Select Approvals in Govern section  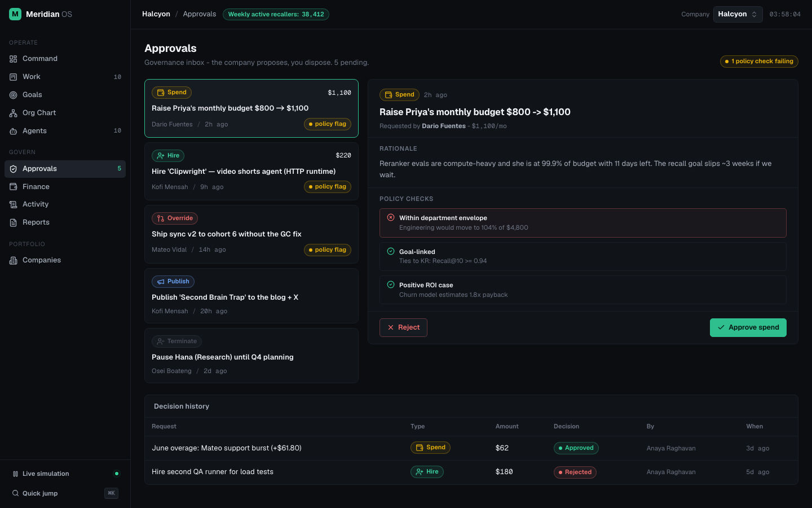[x=65, y=169]
